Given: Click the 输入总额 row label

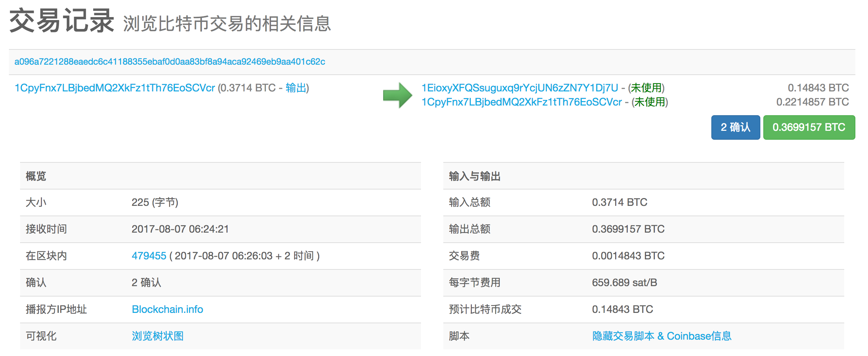Looking at the screenshot, I should (x=470, y=203).
